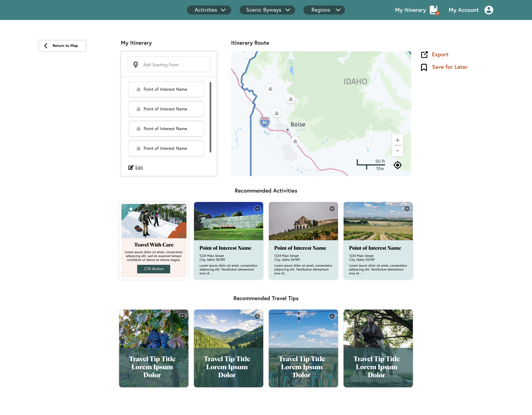The width and height of the screenshot is (532, 415).
Task: Expand the Scenic Byways dropdown
Action: pos(267,10)
